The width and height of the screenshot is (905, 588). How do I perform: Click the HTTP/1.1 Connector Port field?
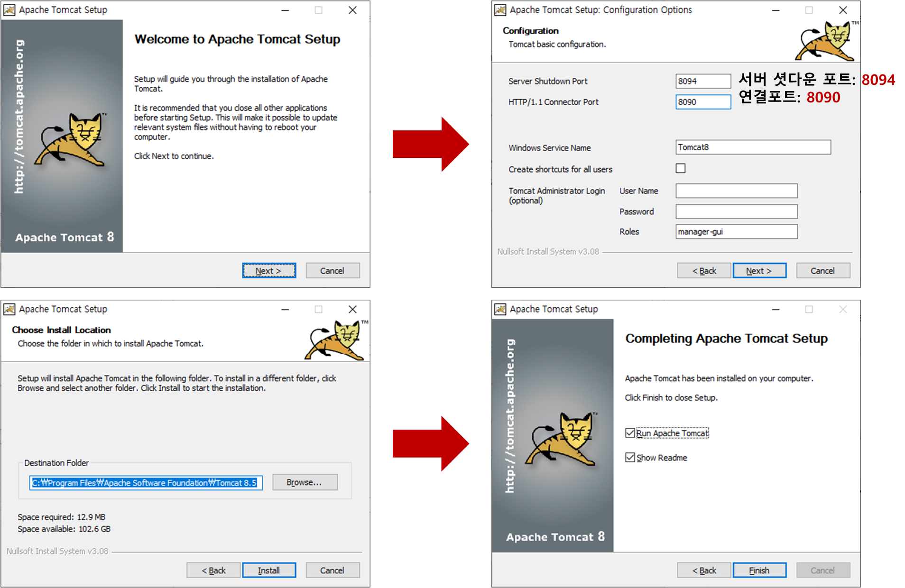point(703,102)
